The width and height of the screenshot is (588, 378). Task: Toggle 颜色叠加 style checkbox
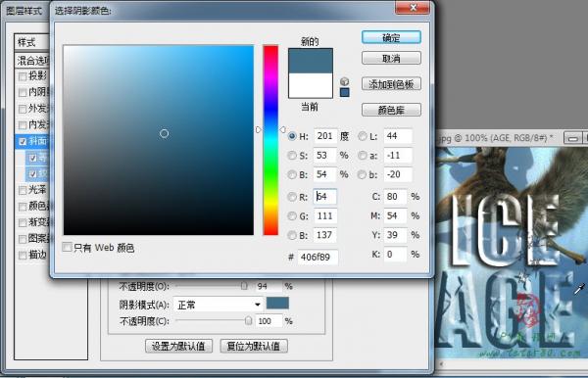[23, 207]
